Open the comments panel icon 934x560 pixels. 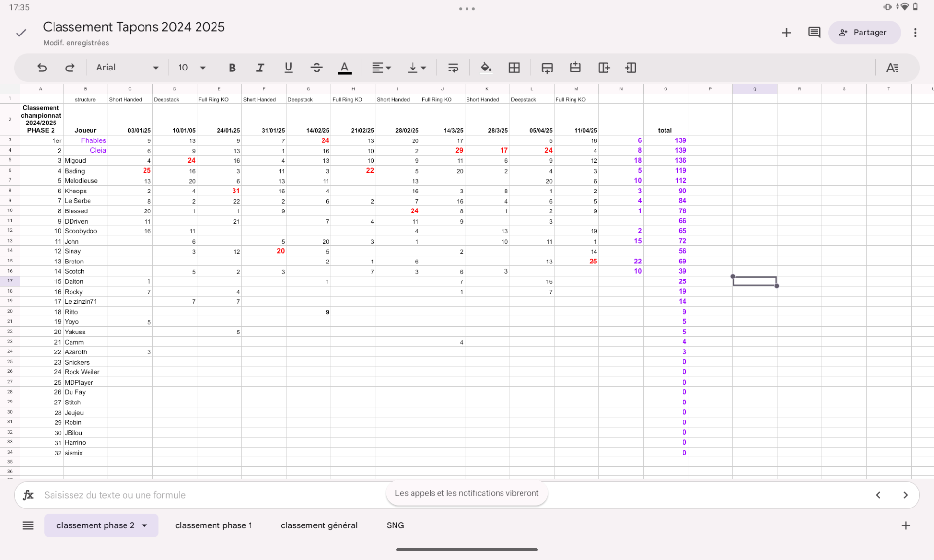pos(814,33)
